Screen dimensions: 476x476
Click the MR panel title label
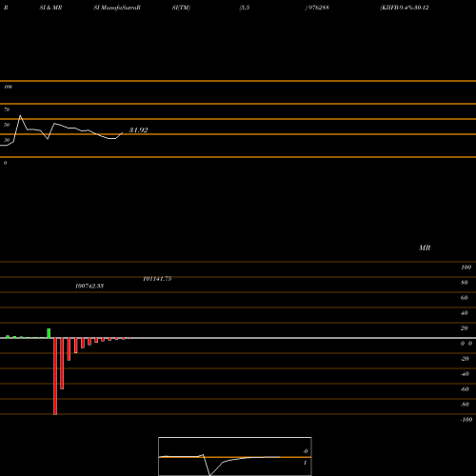[x=425, y=248]
